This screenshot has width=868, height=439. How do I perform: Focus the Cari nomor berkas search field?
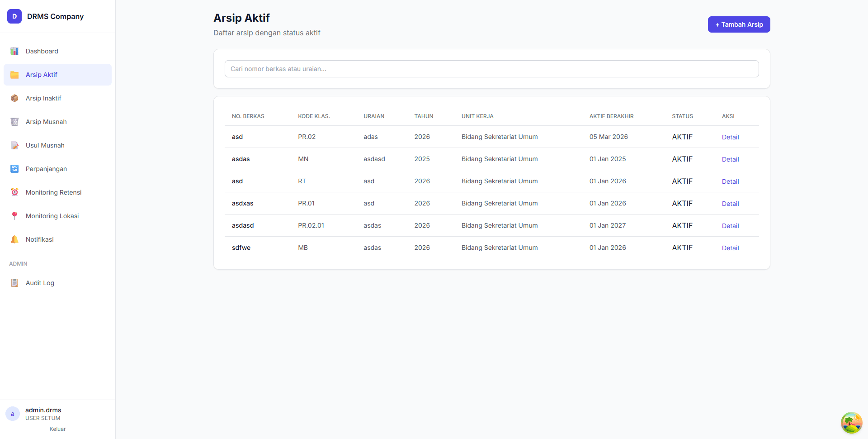491,69
